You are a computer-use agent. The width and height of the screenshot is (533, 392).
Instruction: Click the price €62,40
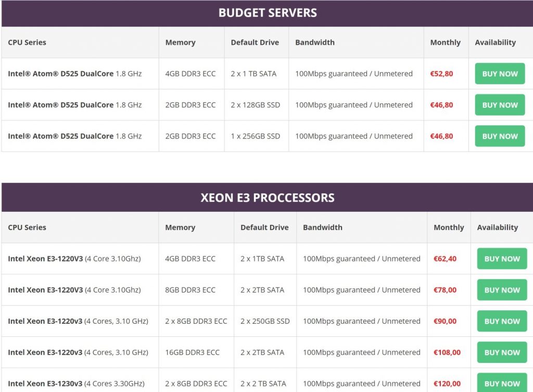click(x=445, y=259)
